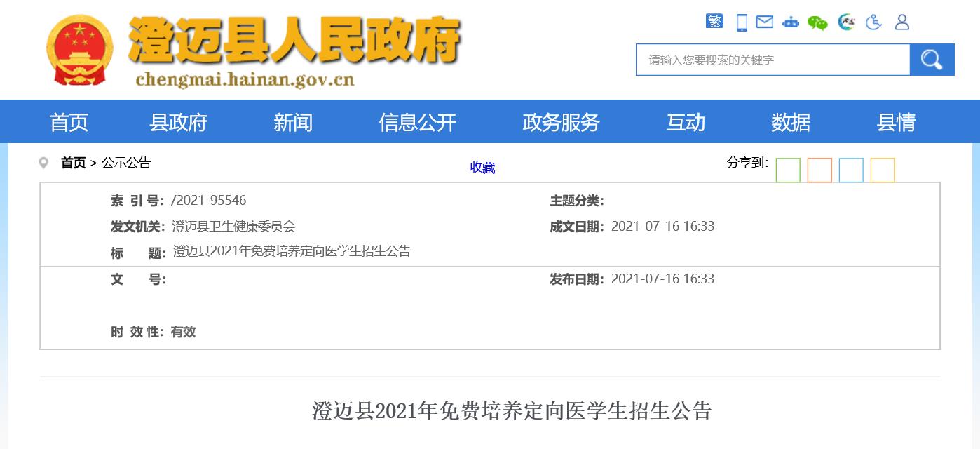Click the 收藏 bookmark link
Screen dimensions: 980x449
point(482,168)
